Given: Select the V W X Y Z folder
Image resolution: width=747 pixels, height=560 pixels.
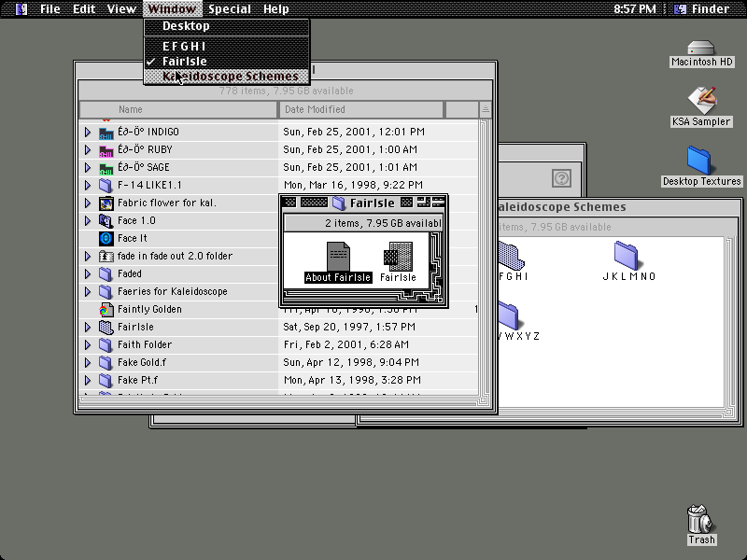Looking at the screenshot, I should [508, 315].
